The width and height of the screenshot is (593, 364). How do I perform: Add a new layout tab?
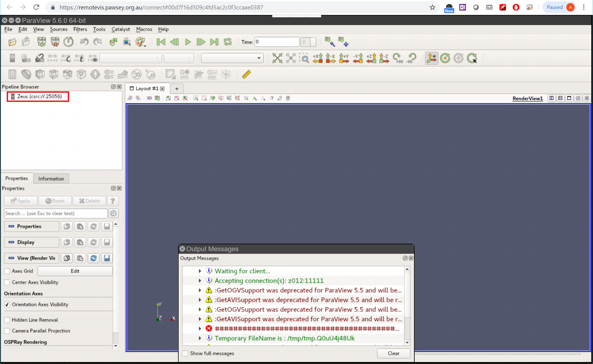[177, 89]
